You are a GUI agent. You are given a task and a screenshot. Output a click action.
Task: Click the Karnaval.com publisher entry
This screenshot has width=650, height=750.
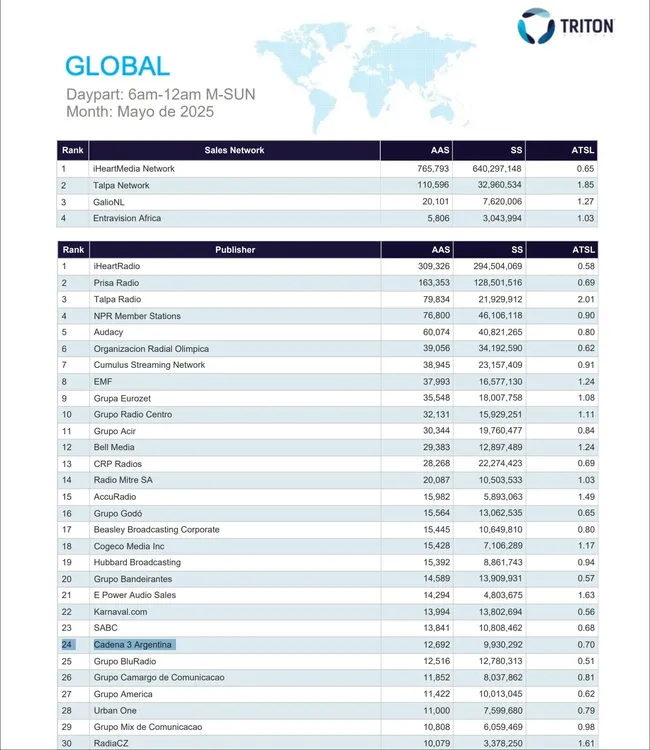click(120, 612)
